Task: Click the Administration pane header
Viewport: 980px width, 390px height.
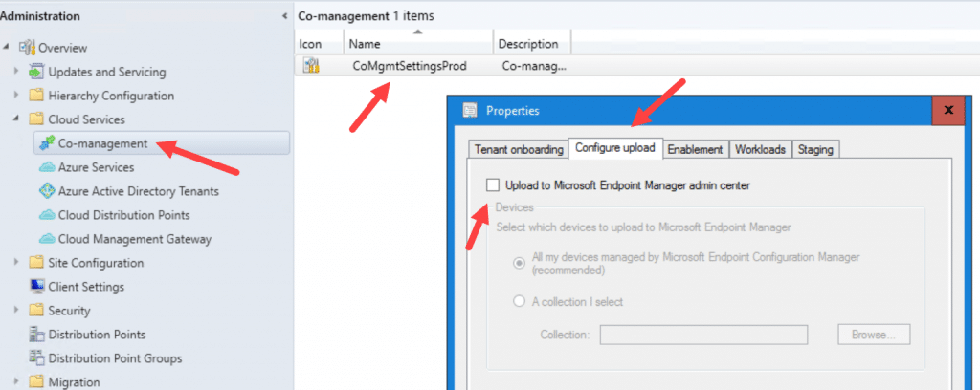Action: (40, 15)
